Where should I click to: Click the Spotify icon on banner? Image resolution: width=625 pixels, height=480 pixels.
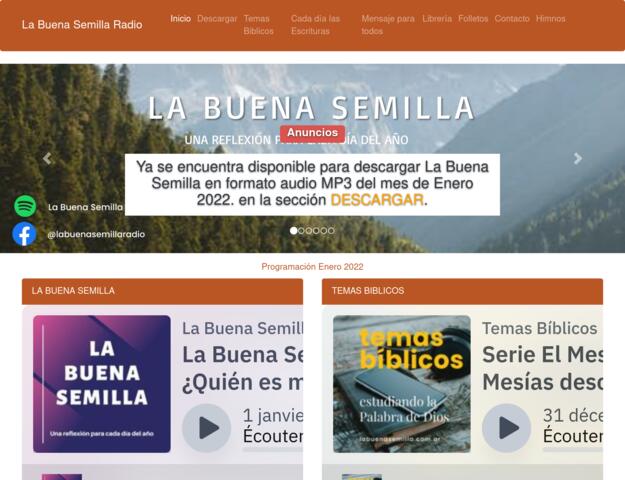tap(25, 206)
